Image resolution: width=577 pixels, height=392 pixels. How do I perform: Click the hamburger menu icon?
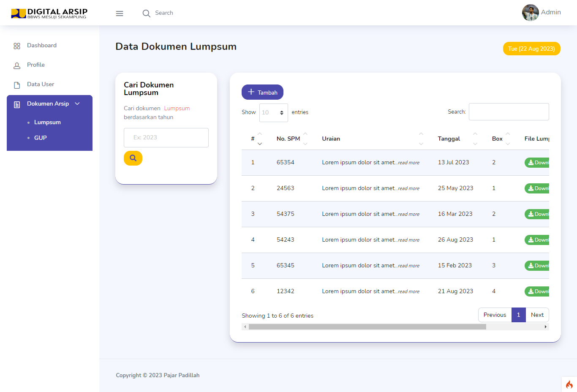(120, 13)
